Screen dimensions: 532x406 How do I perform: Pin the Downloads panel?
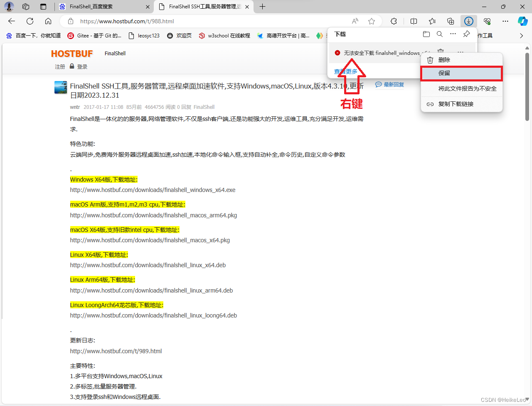[x=467, y=34]
